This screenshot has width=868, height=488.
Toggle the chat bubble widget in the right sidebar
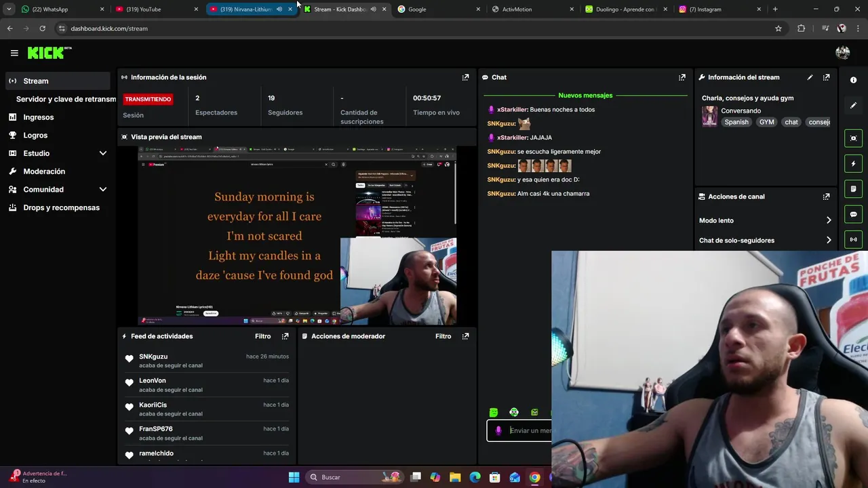point(853,214)
